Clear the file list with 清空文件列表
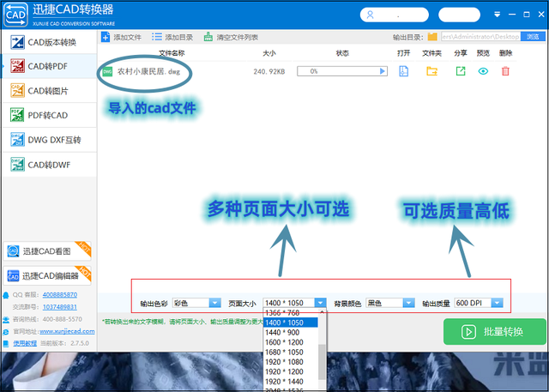 [x=231, y=37]
